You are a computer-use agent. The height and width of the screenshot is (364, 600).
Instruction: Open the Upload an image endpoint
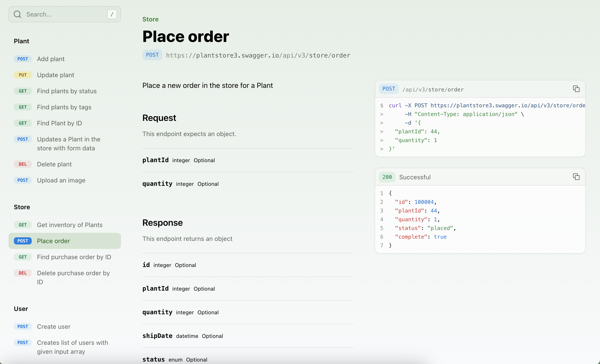point(61,180)
